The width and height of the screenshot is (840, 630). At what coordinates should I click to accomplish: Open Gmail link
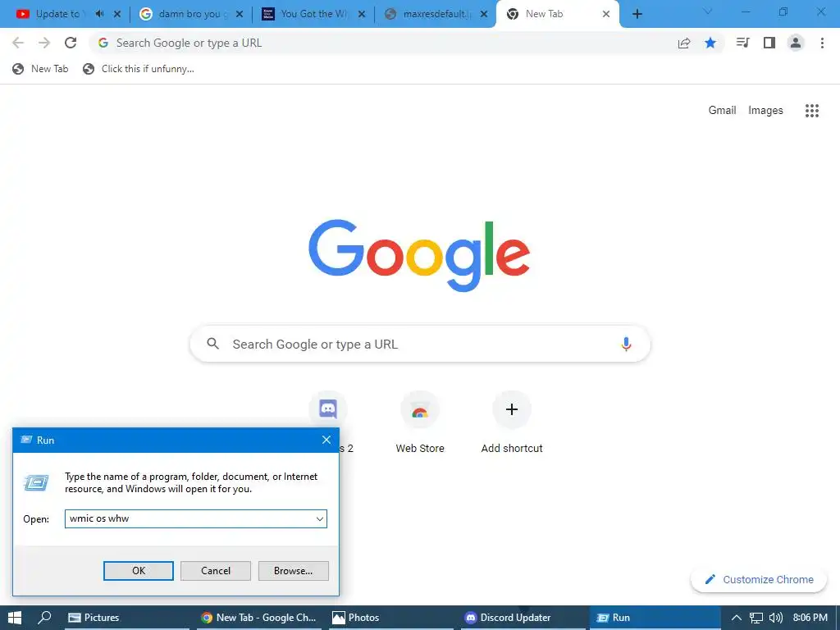coord(722,111)
